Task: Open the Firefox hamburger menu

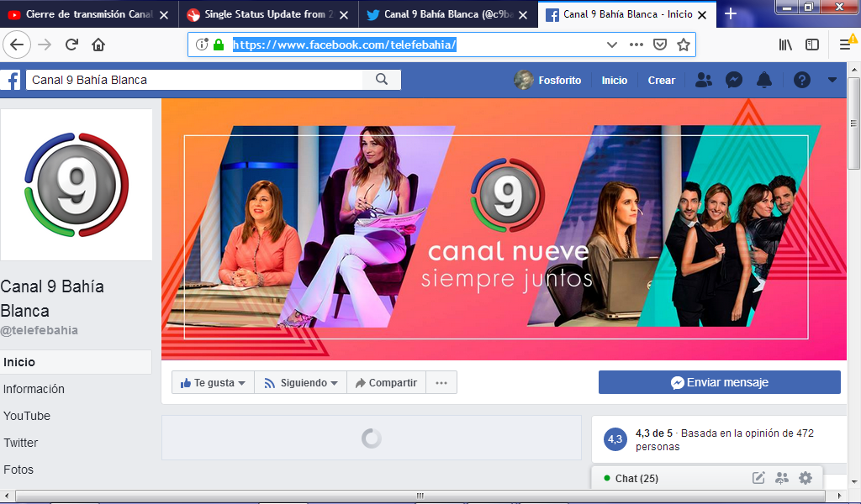Action: [x=846, y=45]
